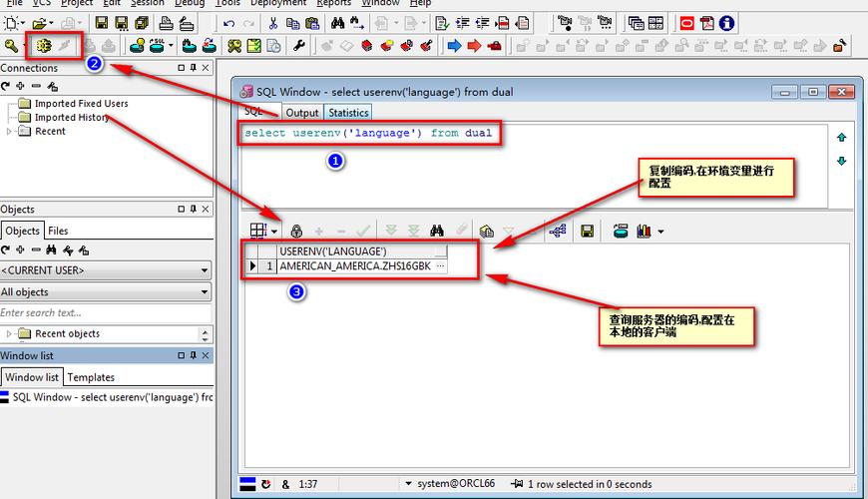This screenshot has width=868, height=499.
Task: Switch to the Output tab
Action: pyautogui.click(x=302, y=113)
